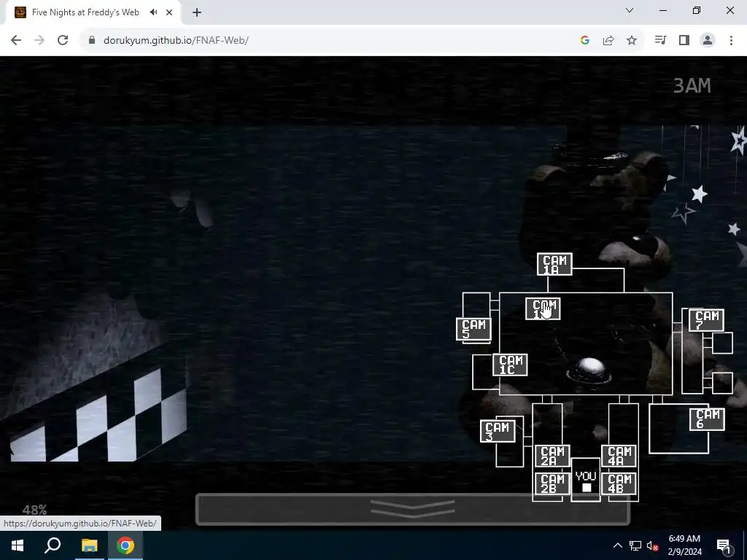
Task: Open taskbar clock and date
Action: [684, 545]
